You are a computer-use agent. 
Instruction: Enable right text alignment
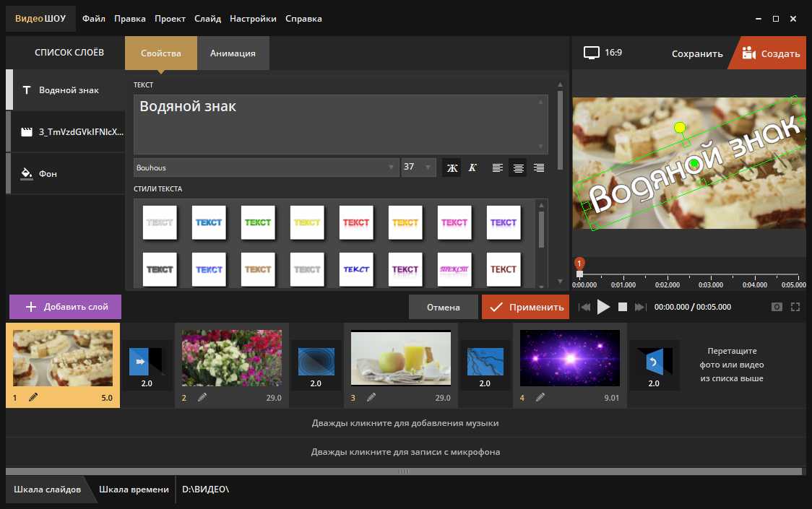538,168
